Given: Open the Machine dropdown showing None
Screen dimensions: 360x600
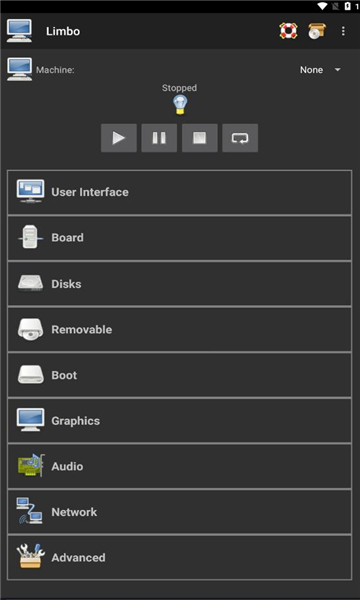Looking at the screenshot, I should click(320, 70).
